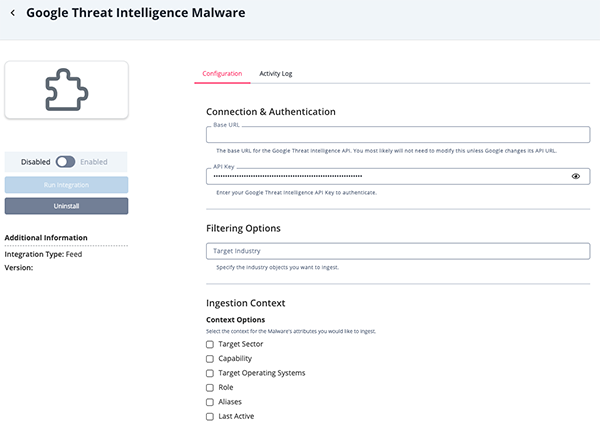The width and height of the screenshot is (600, 427).
Task: Click the 'Enter your Google Threat Intelligence API Key' hint
Action: point(297,192)
